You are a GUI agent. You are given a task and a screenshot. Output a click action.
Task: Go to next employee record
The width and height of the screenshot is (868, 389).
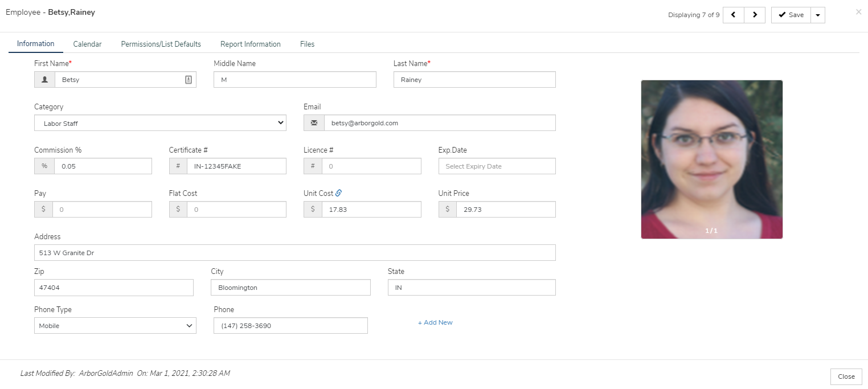pyautogui.click(x=755, y=15)
